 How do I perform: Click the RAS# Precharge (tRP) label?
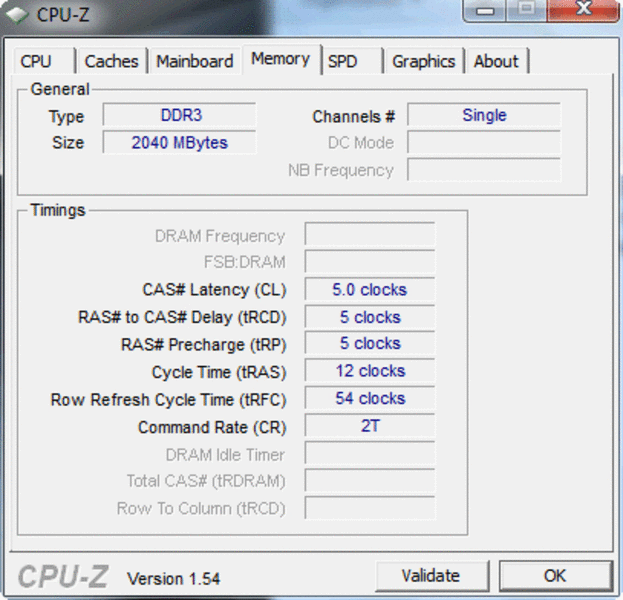(x=204, y=345)
